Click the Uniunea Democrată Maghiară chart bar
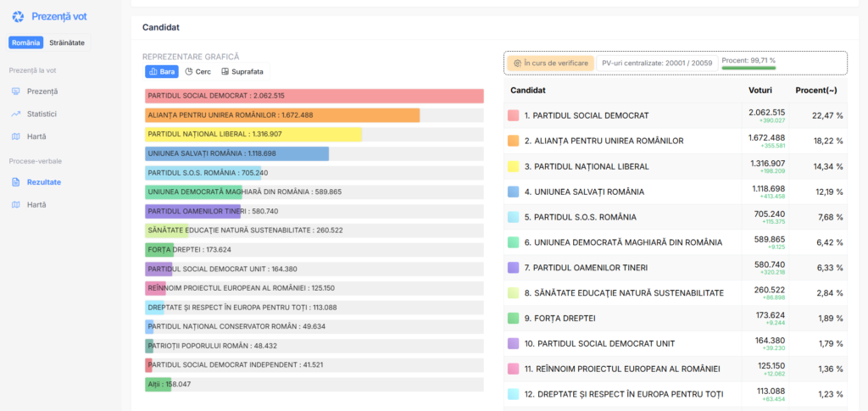The width and height of the screenshot is (868, 411). click(x=194, y=192)
